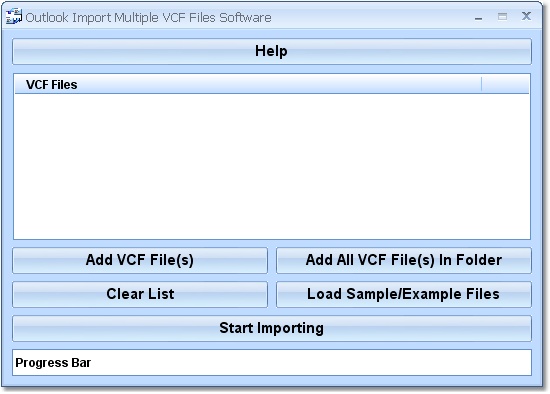Click Add VCF File(s) button
The width and height of the screenshot is (550, 394).
coord(140,260)
